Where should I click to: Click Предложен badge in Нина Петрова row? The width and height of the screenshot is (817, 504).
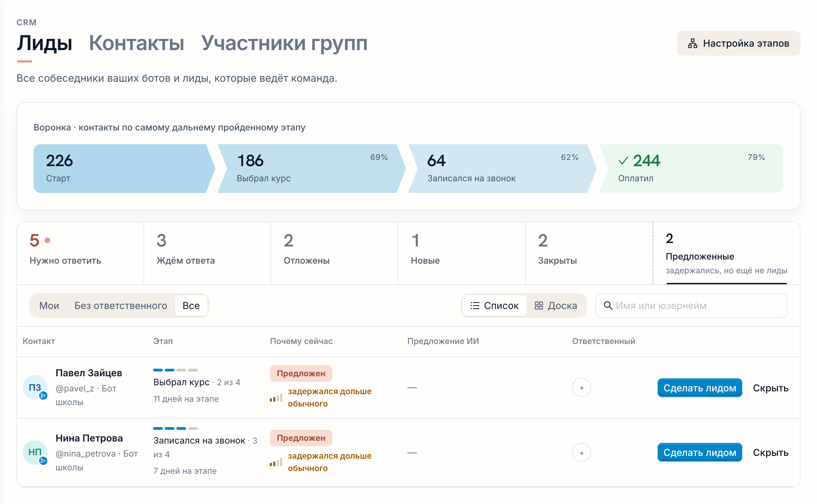pyautogui.click(x=301, y=438)
